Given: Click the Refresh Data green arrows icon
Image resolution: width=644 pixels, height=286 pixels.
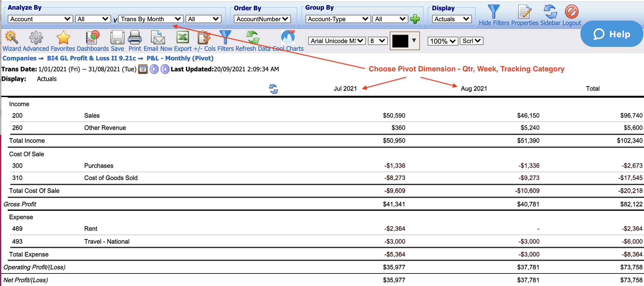Looking at the screenshot, I should click(253, 37).
